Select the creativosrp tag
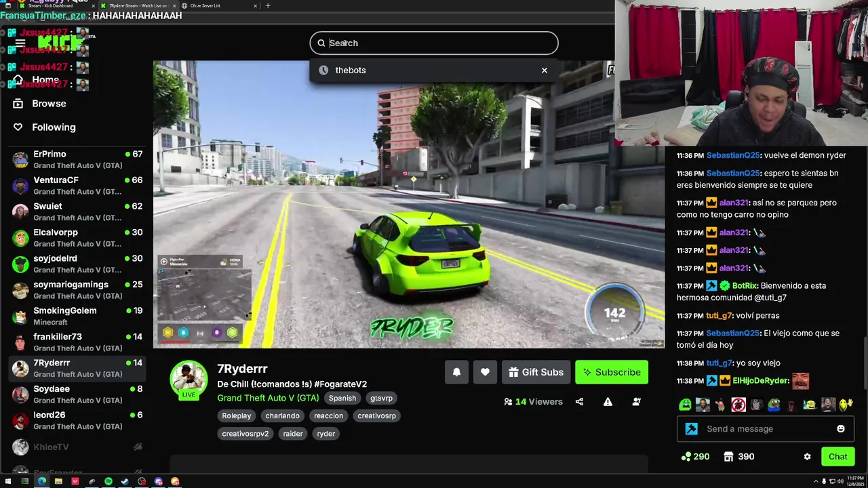This screenshot has width=868, height=488. point(376,415)
